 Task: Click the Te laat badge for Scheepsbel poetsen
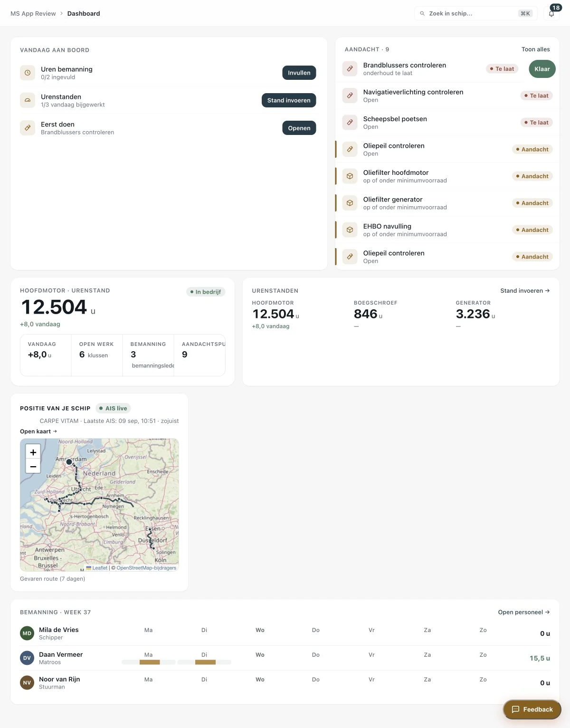click(536, 123)
